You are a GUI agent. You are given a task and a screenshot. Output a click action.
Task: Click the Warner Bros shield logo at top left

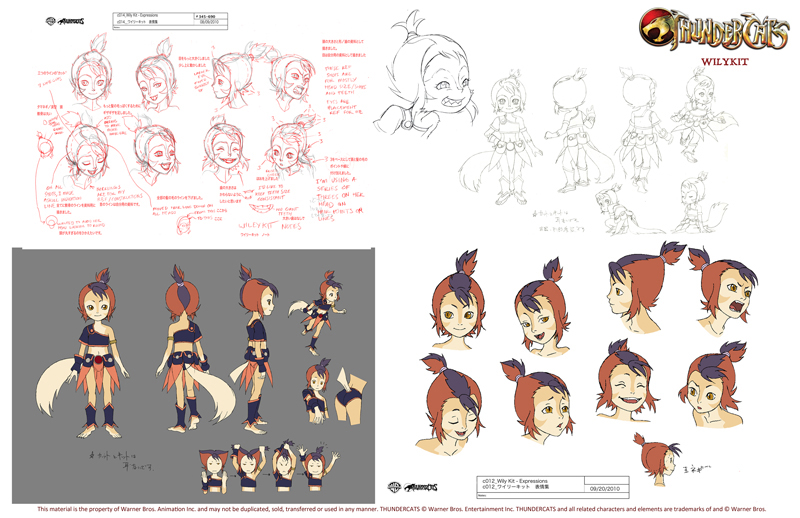pyautogui.click(x=51, y=21)
